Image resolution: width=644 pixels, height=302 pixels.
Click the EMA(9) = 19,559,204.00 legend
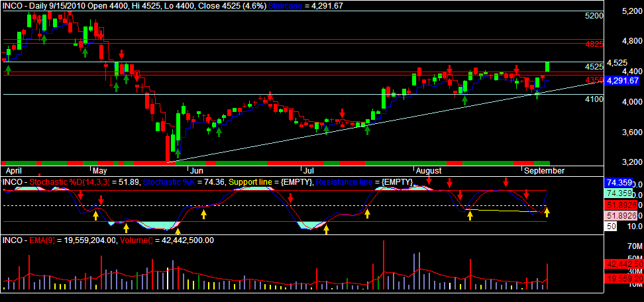[x=73, y=240]
